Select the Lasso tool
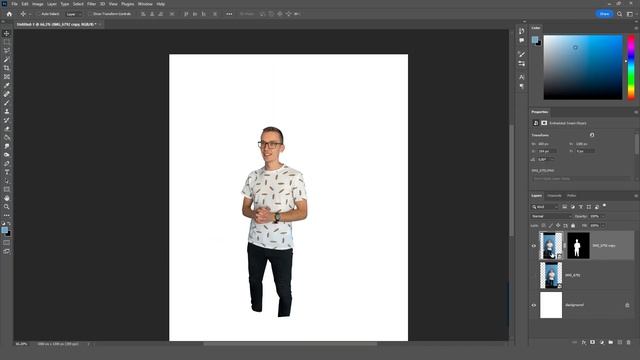The width and height of the screenshot is (640, 360). pos(7,51)
